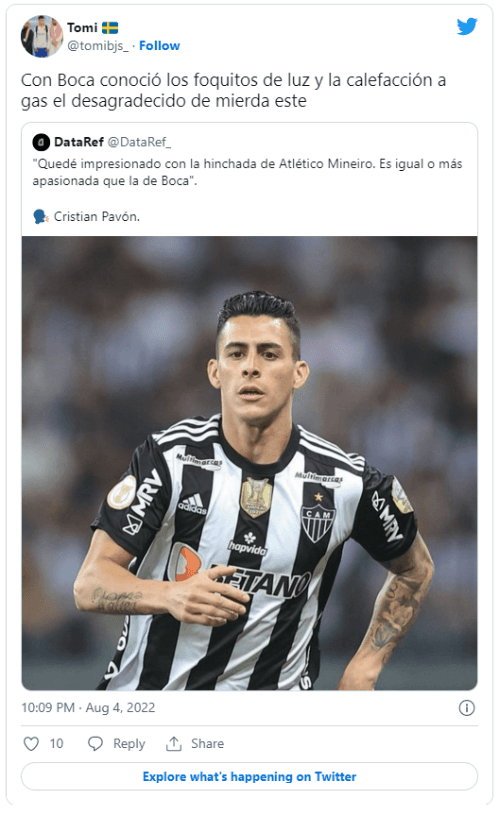Open the tweet info circle icon
500x816 pixels.
[x=467, y=708]
